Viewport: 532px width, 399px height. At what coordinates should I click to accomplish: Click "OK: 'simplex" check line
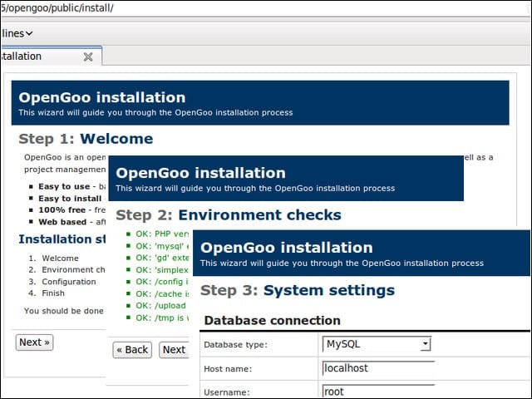coord(158,270)
